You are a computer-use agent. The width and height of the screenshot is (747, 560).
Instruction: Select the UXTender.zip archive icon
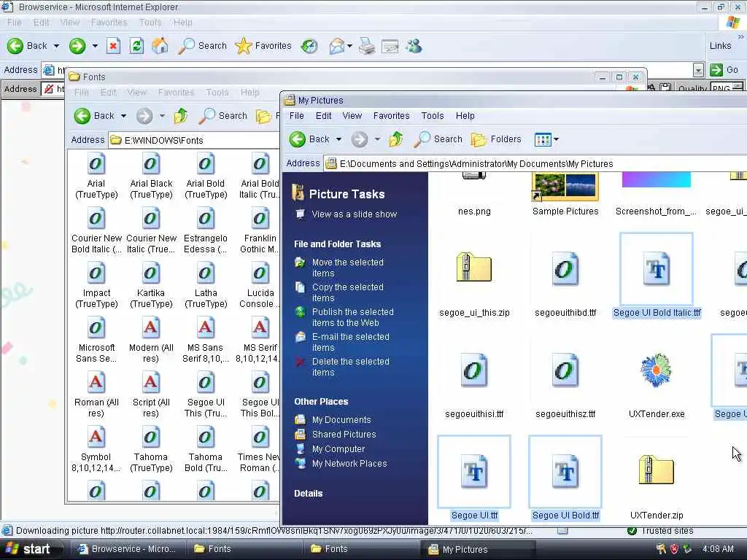coord(657,470)
